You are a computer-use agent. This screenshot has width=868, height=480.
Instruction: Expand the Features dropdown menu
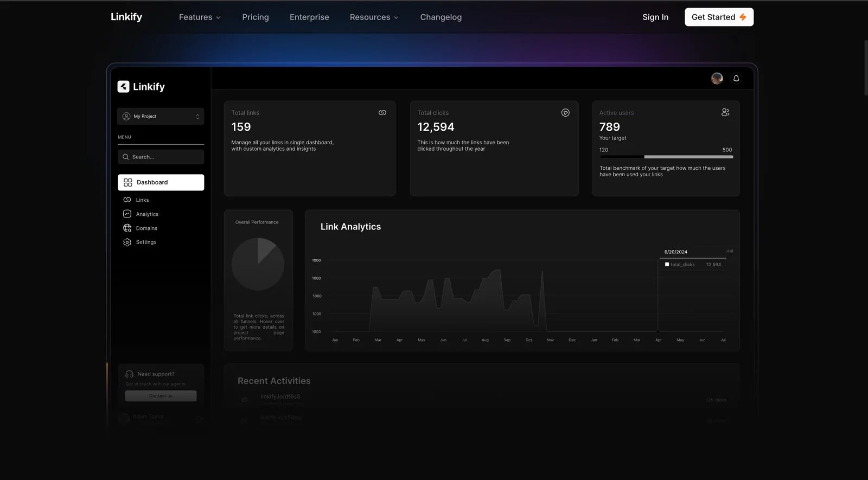pos(200,17)
